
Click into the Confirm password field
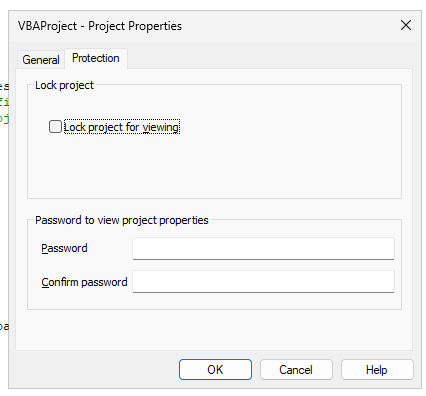point(263,282)
